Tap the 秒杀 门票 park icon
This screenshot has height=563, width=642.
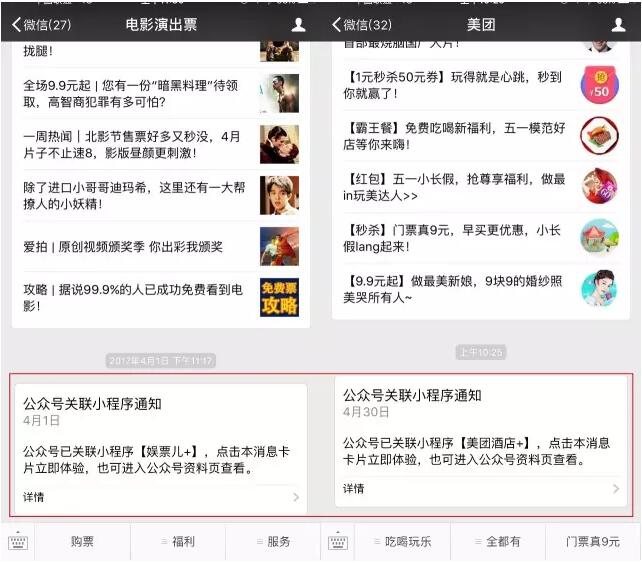coord(599,237)
